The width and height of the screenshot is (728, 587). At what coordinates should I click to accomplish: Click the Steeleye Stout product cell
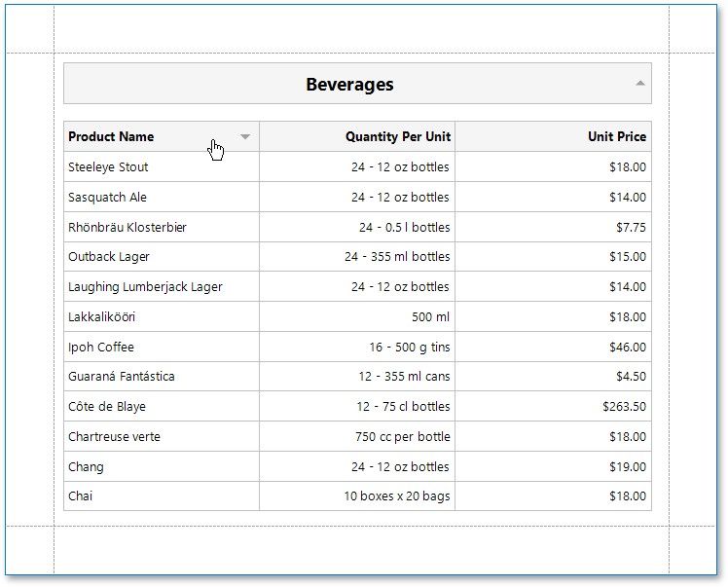pos(108,167)
